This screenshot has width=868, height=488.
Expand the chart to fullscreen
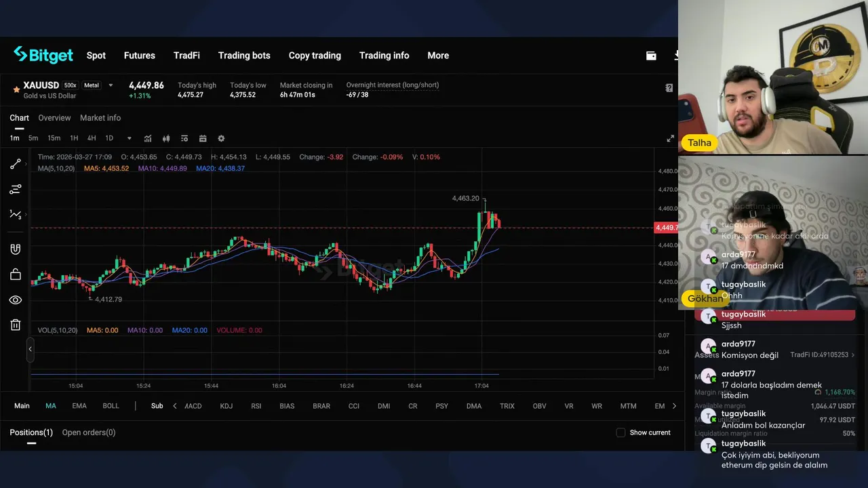coord(671,139)
